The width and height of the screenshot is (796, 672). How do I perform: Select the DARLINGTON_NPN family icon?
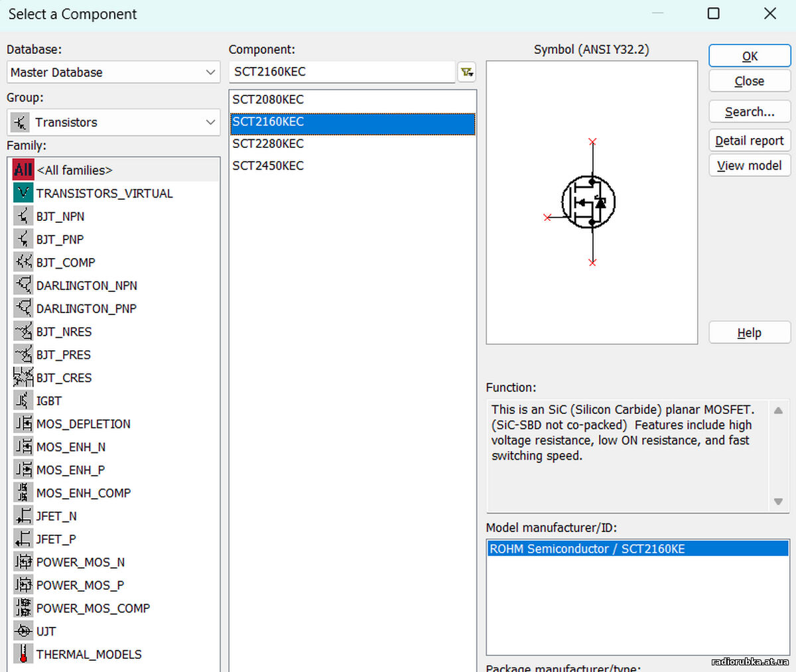point(23,285)
